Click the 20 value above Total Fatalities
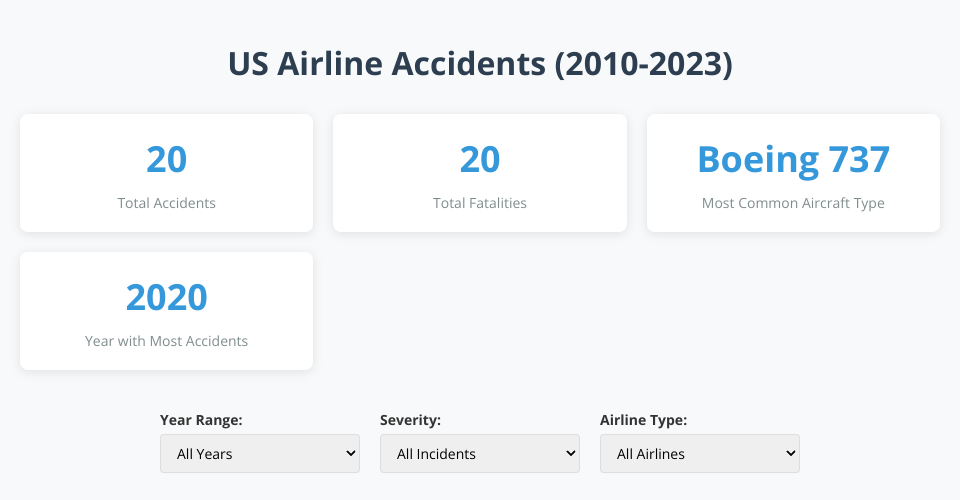This screenshot has width=960, height=500. coord(480,160)
